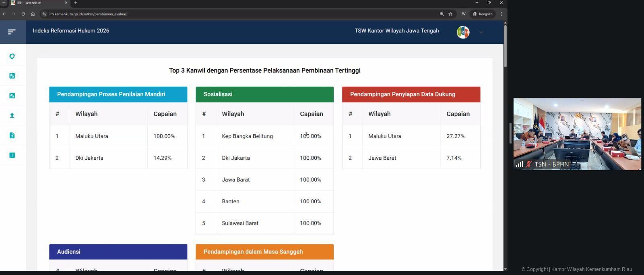Viewport: 644px width, 275px height.
Task: Open a new browser tab
Action: tap(76, 3)
